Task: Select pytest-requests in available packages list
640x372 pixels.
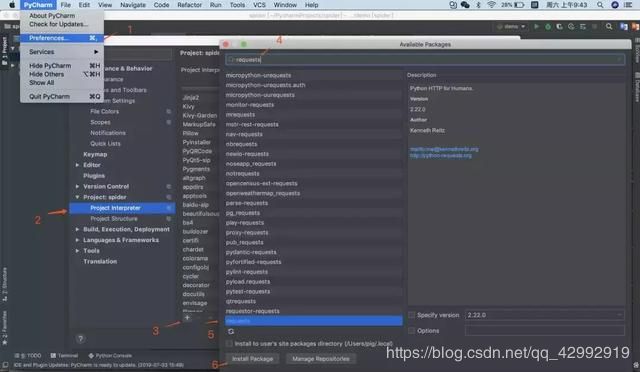Action: coord(313,291)
